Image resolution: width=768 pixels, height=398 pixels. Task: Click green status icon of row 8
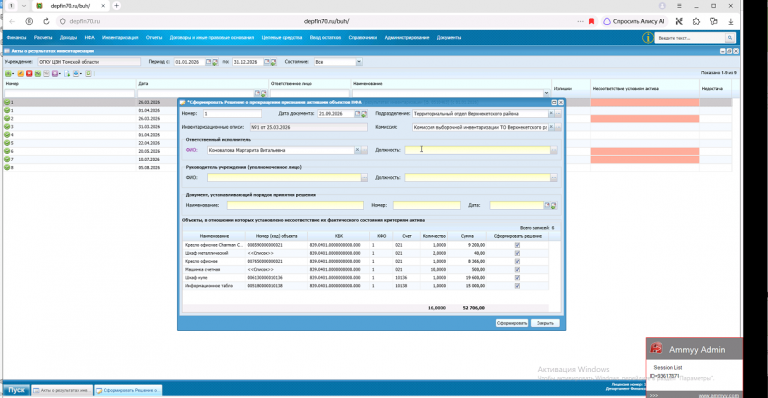click(7, 167)
